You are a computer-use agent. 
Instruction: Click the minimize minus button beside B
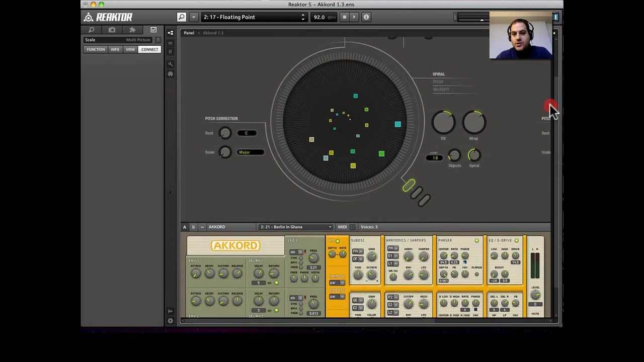[x=202, y=227]
